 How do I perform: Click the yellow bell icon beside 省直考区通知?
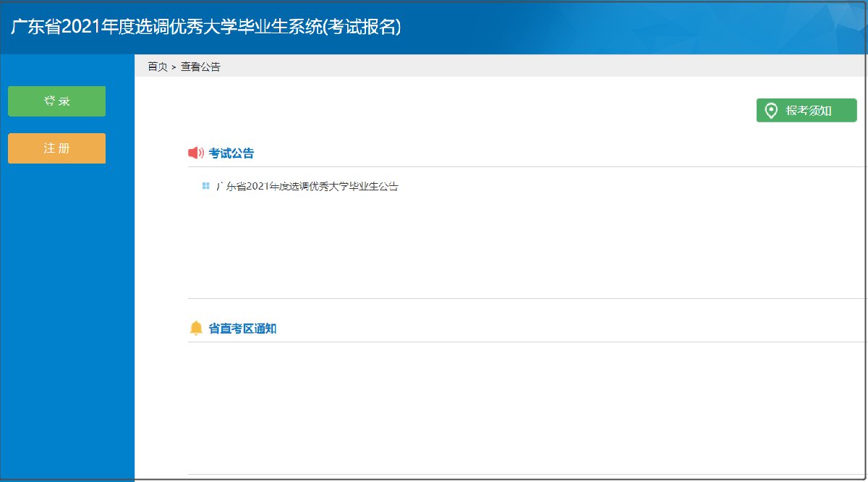tap(196, 328)
